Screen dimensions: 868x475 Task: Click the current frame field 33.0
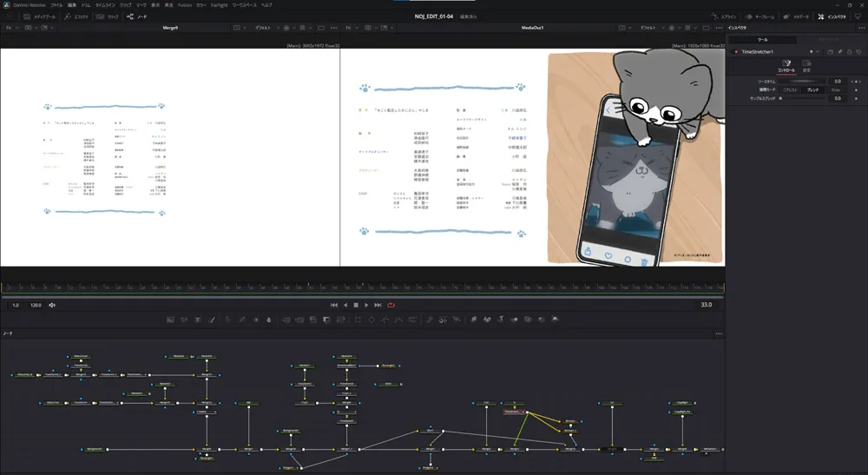point(707,305)
